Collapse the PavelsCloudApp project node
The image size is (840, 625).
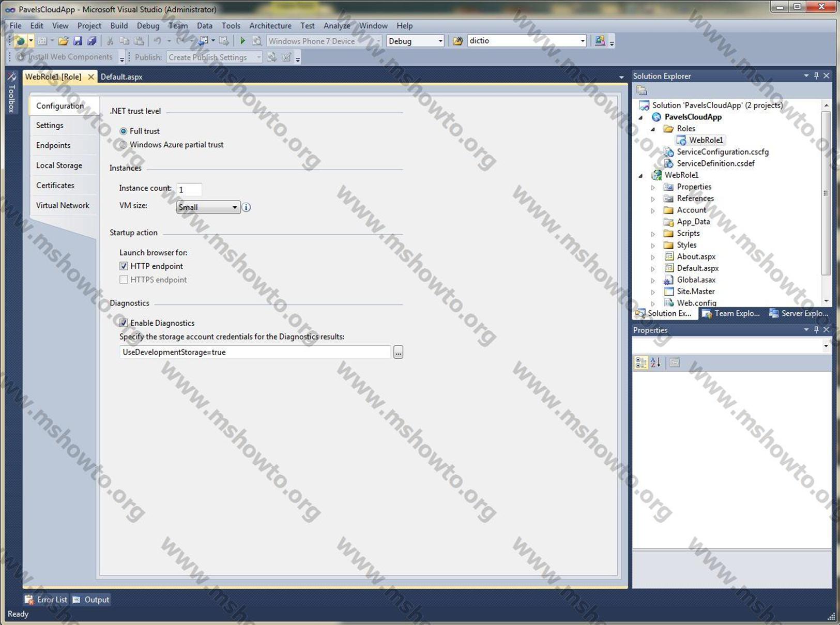(641, 117)
